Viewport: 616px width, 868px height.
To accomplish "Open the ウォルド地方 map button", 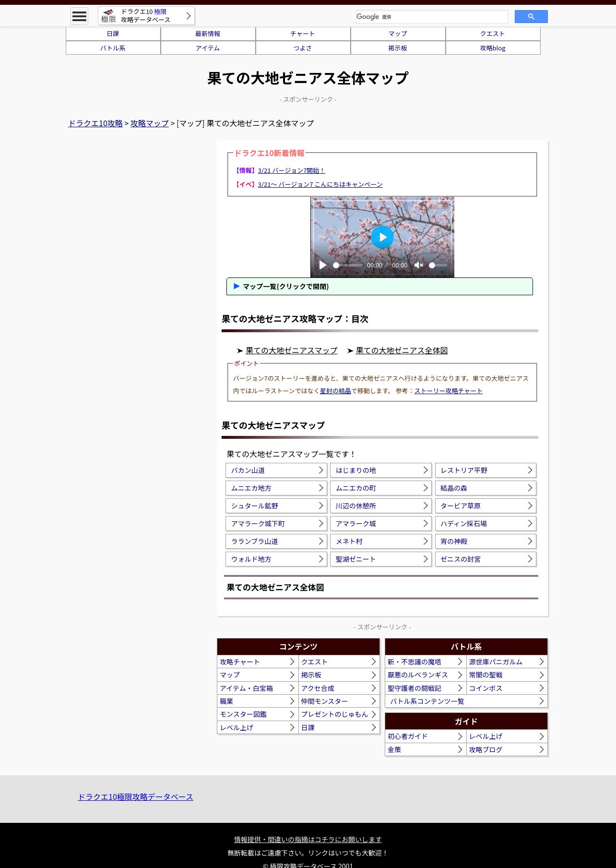I will click(x=276, y=559).
